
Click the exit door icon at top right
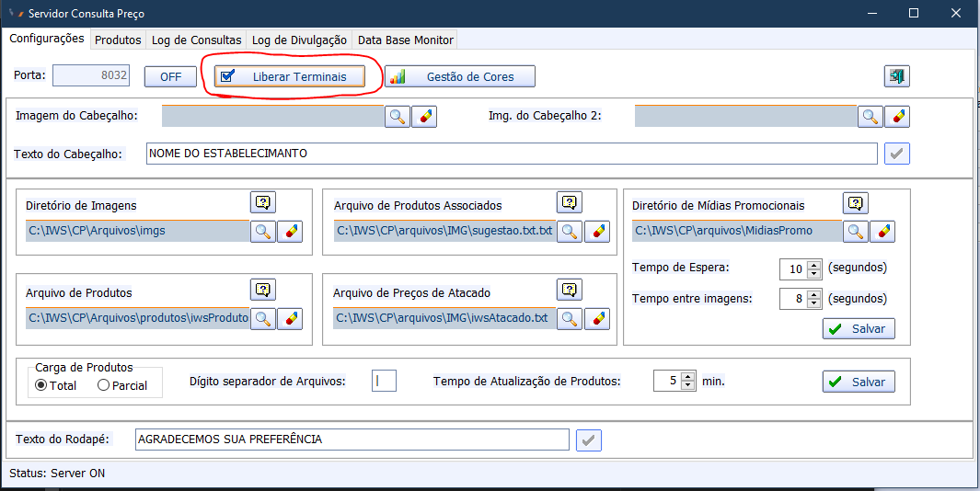point(896,76)
